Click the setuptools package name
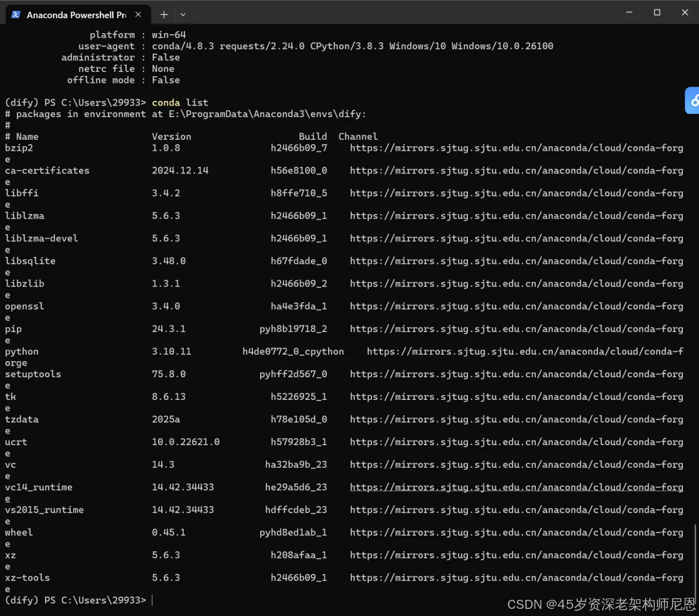The image size is (699, 616). click(x=33, y=374)
